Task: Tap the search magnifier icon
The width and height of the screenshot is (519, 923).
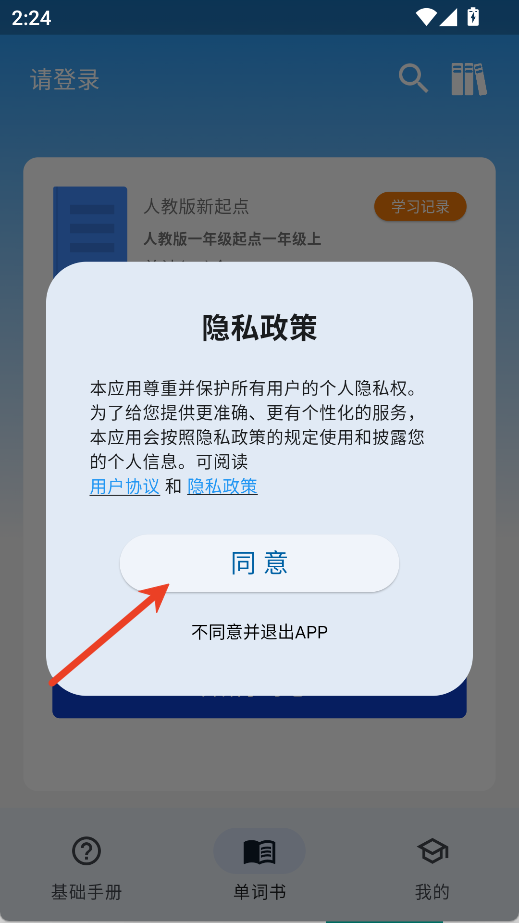Action: (413, 78)
